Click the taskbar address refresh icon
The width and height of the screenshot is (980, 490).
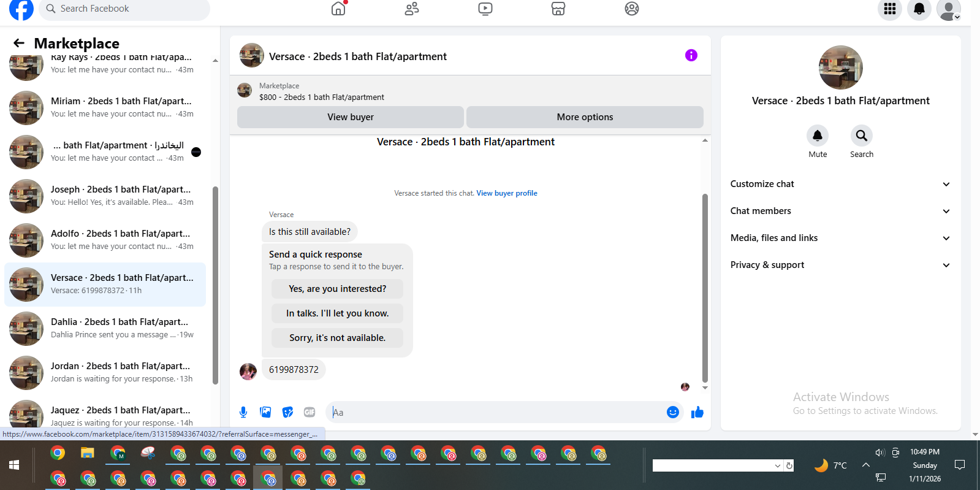tap(789, 465)
